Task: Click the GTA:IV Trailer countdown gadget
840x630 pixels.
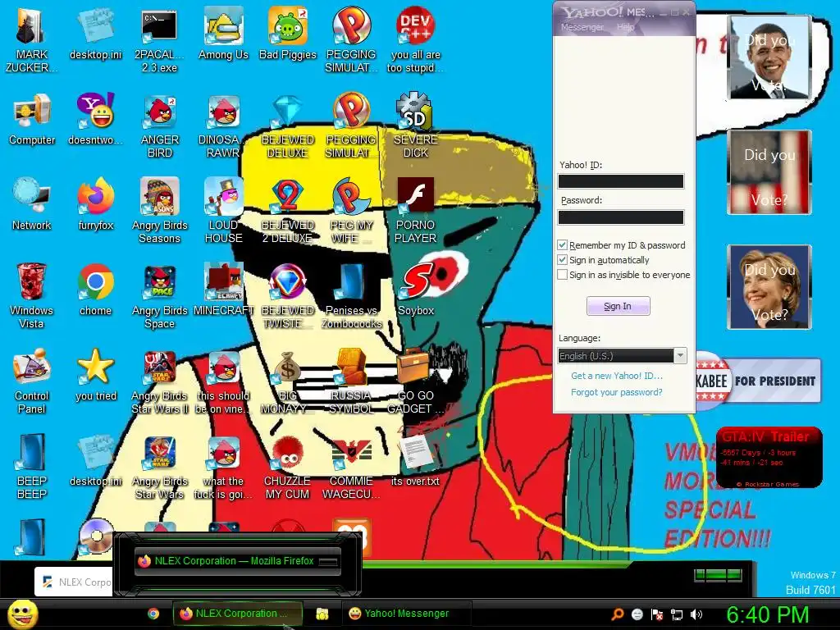Action: point(769,457)
